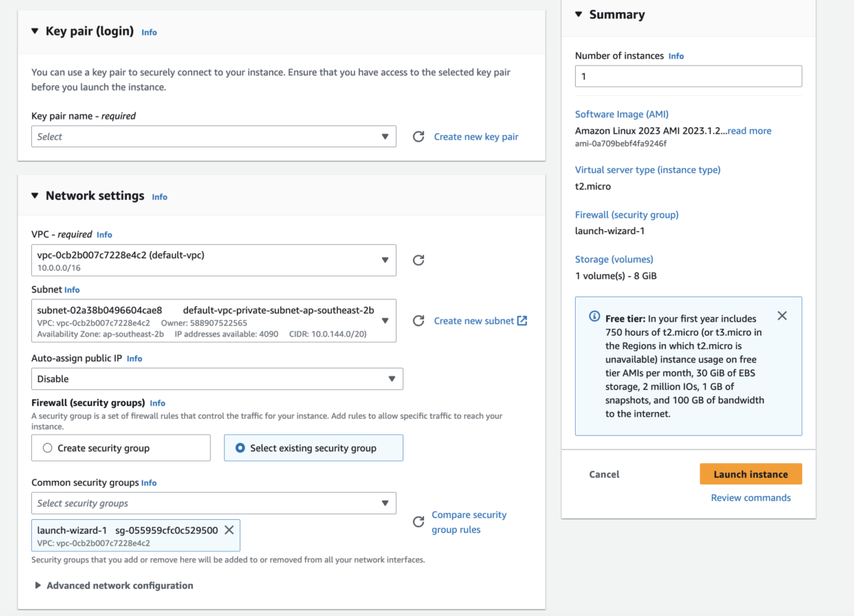Viewport: 854px width, 616px height.
Task: Collapse the Summary section
Action: (x=578, y=14)
